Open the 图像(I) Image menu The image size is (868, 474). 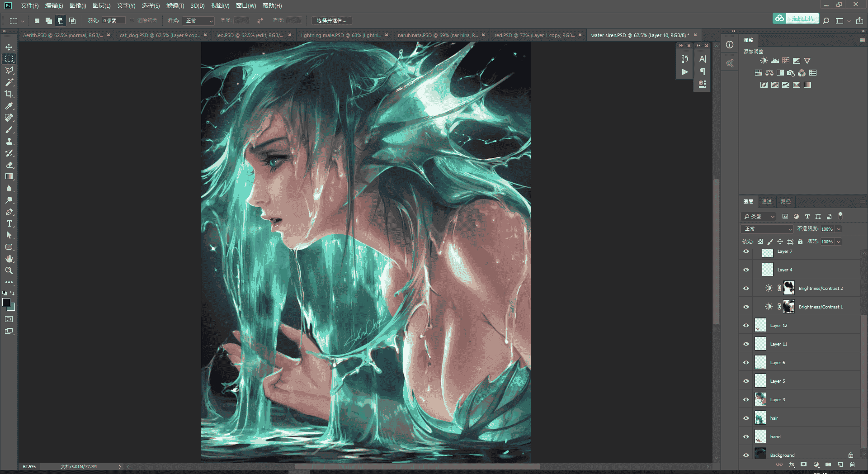pyautogui.click(x=78, y=6)
